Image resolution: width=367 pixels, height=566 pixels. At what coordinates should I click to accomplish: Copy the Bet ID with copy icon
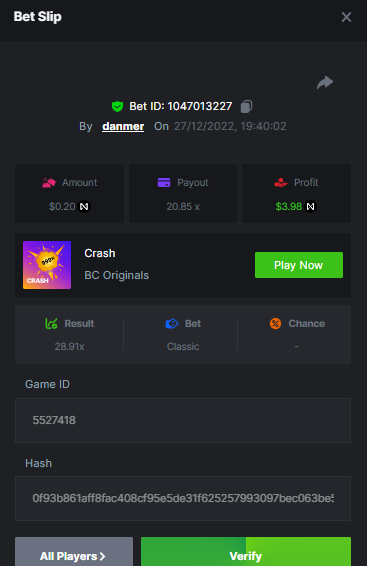[x=246, y=106]
